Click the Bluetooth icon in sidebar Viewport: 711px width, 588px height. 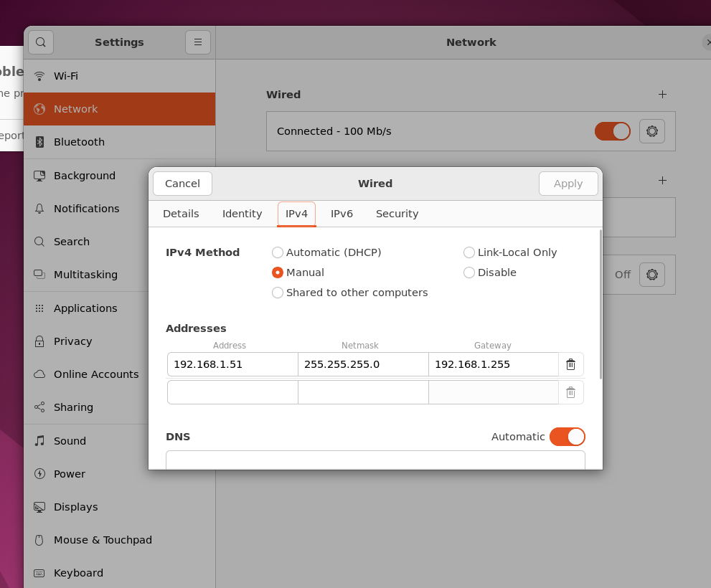click(x=39, y=142)
